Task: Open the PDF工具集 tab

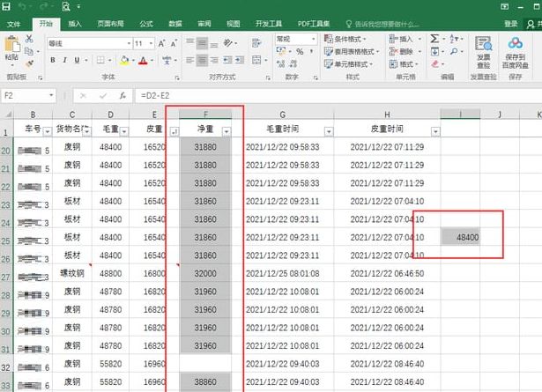Action: [314, 24]
